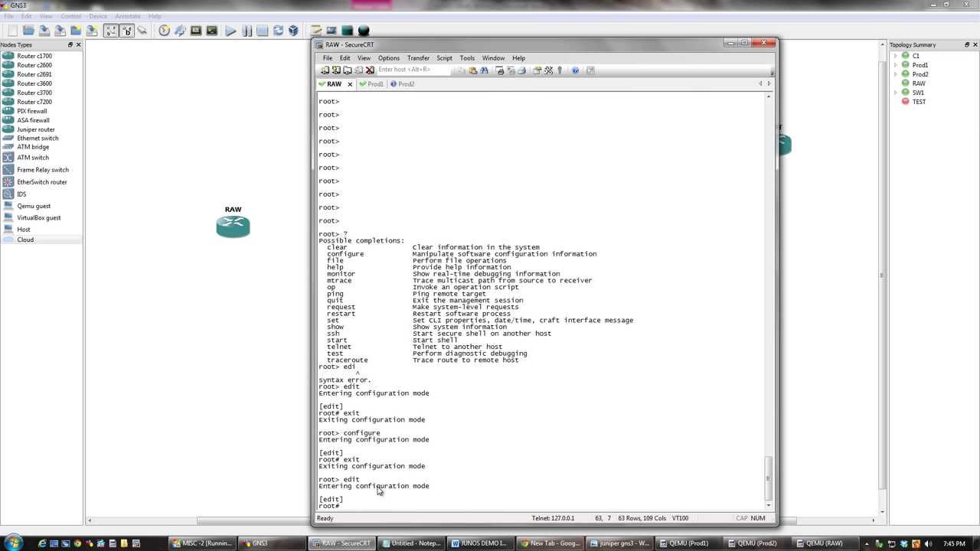Toggle show interface labels in GNS3 toolbar
The width and height of the screenshot is (980, 551).
click(111, 31)
